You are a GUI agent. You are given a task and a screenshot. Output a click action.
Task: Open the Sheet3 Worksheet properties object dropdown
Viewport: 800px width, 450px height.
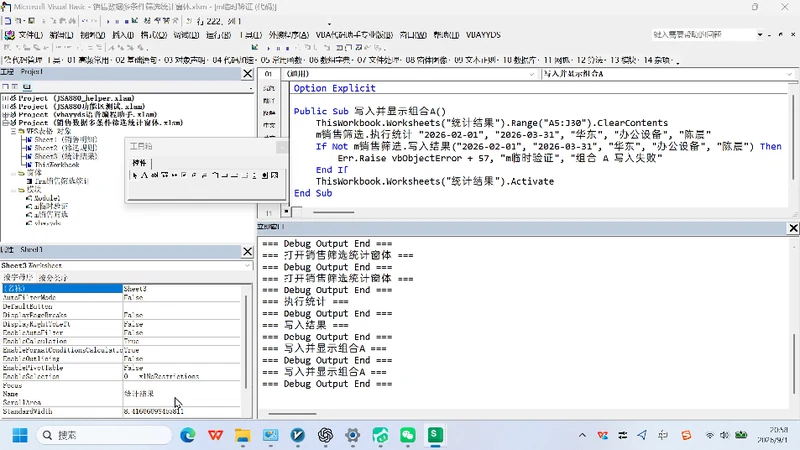pyautogui.click(x=247, y=265)
